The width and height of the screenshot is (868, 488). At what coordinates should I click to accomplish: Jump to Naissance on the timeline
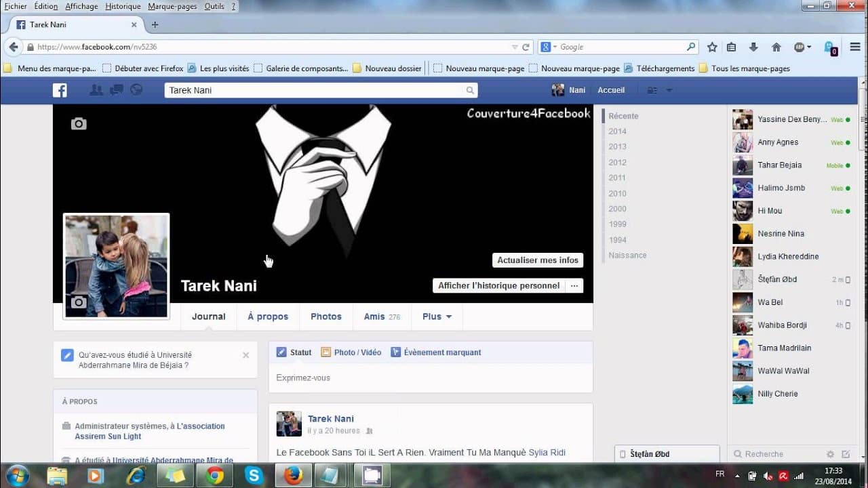coord(627,256)
